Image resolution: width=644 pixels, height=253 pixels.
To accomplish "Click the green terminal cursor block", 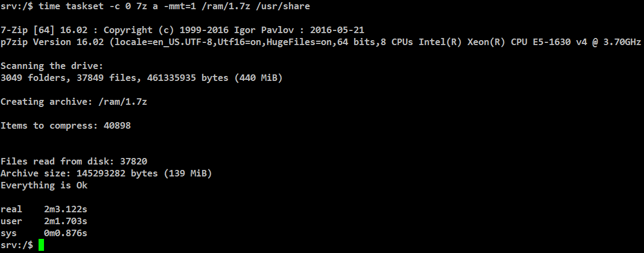I will 41,245.
